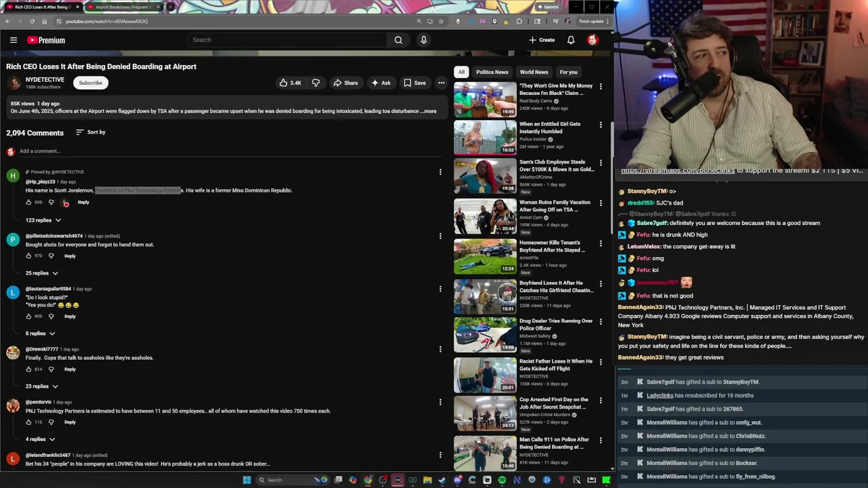Select the World News chip
The width and height of the screenshot is (868, 488).
pos(534,72)
